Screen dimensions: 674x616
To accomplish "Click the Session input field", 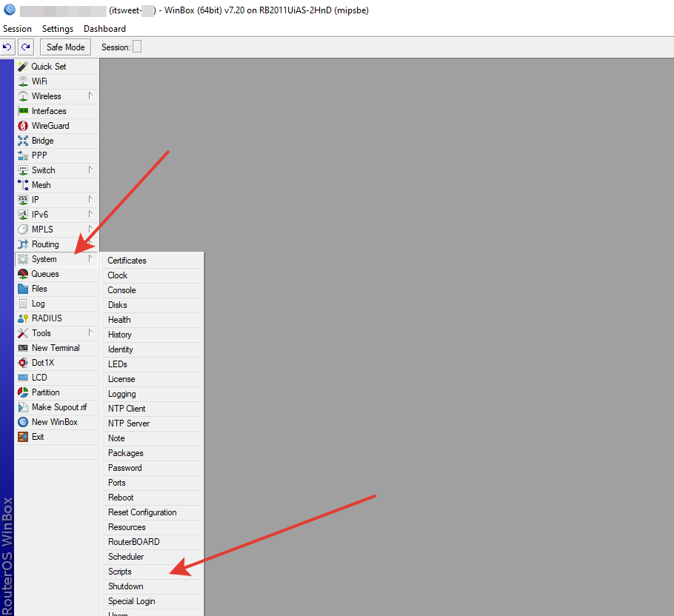I will click(136, 47).
